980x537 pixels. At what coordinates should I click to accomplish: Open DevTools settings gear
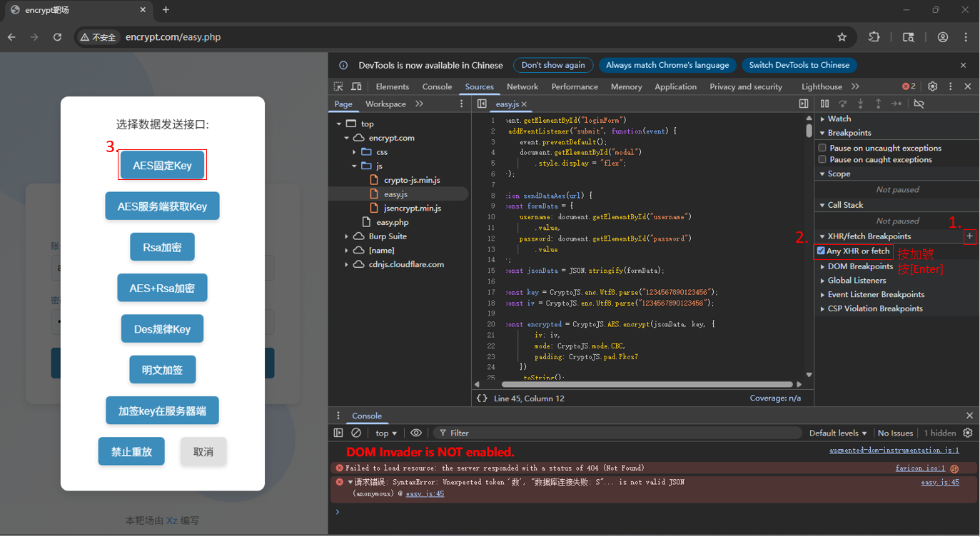932,86
